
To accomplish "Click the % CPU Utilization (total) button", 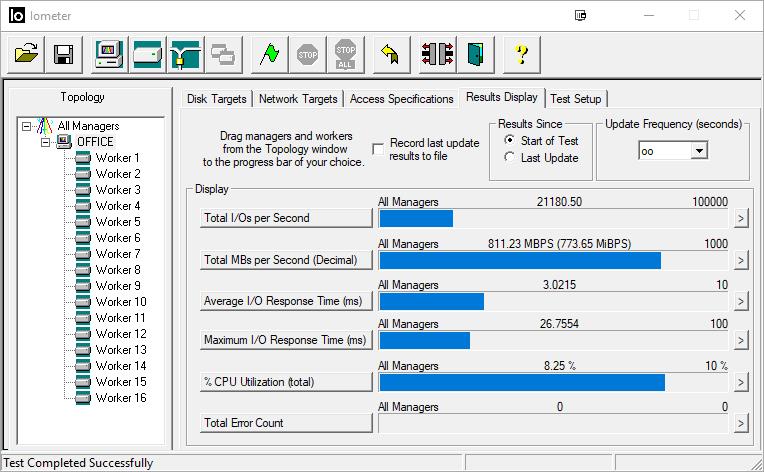I will click(x=286, y=382).
